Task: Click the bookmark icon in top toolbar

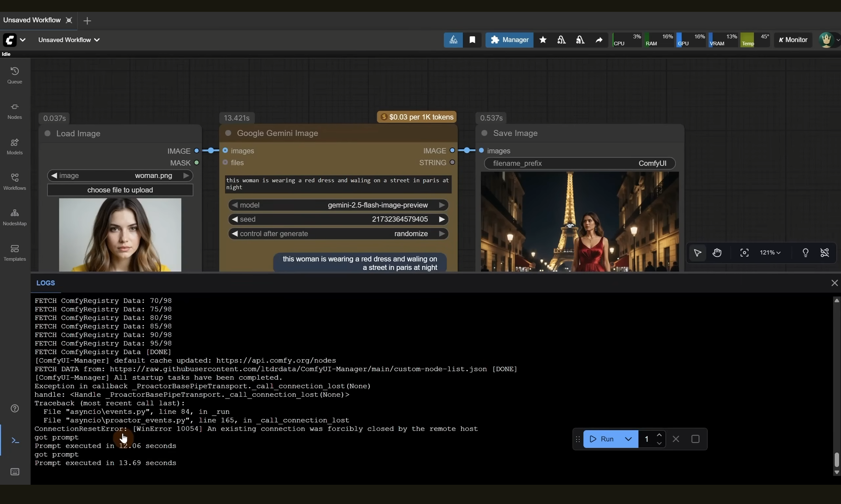Action: click(x=472, y=40)
